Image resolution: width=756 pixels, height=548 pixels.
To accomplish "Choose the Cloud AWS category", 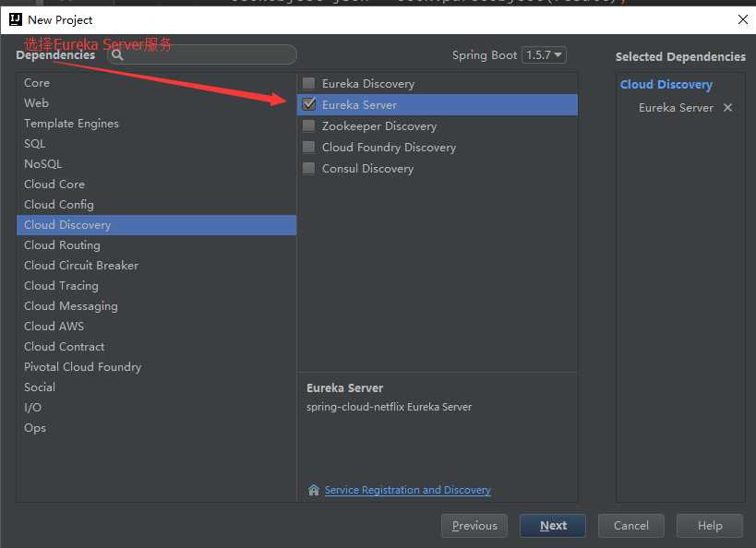I will click(156, 327).
